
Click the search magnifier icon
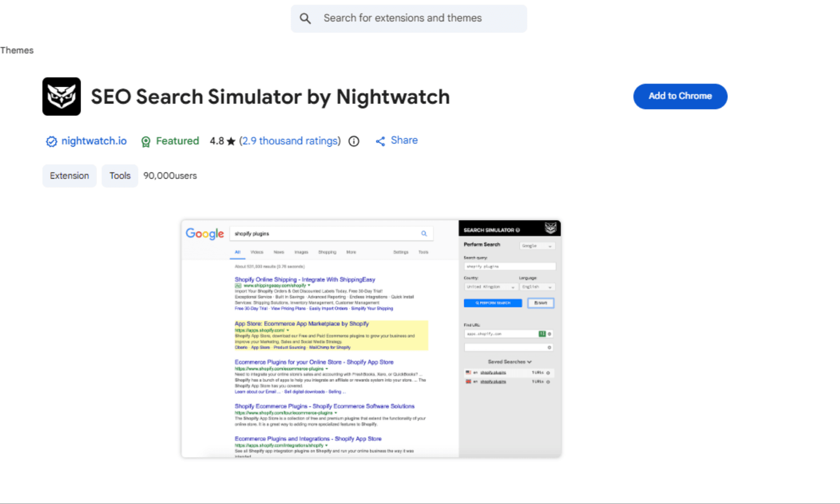(305, 18)
